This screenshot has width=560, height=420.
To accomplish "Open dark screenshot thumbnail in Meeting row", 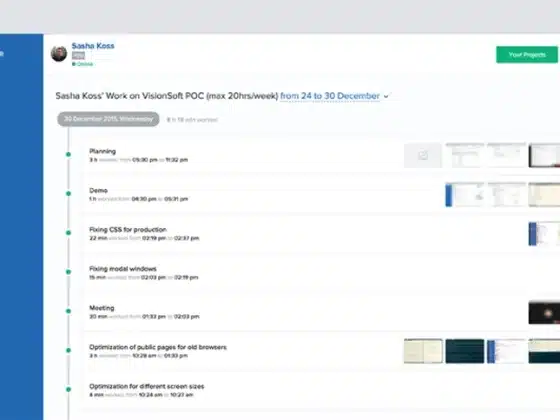I will click(x=544, y=312).
